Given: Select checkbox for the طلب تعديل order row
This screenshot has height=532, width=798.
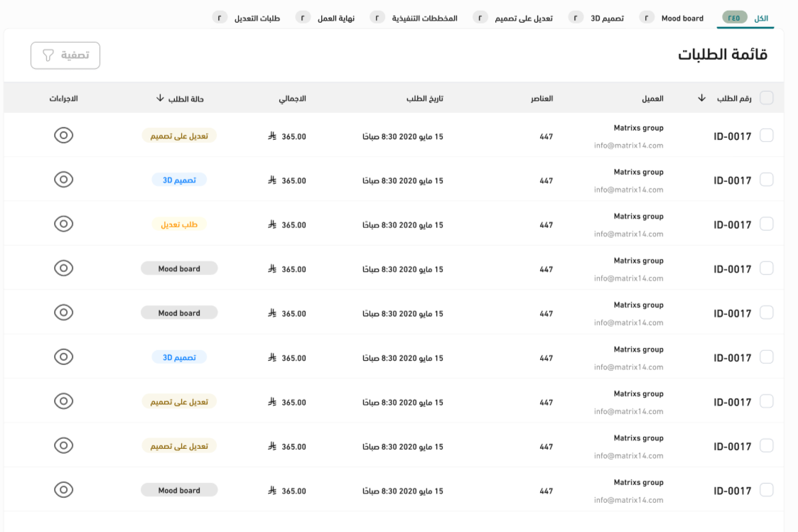Looking at the screenshot, I should point(767,224).
